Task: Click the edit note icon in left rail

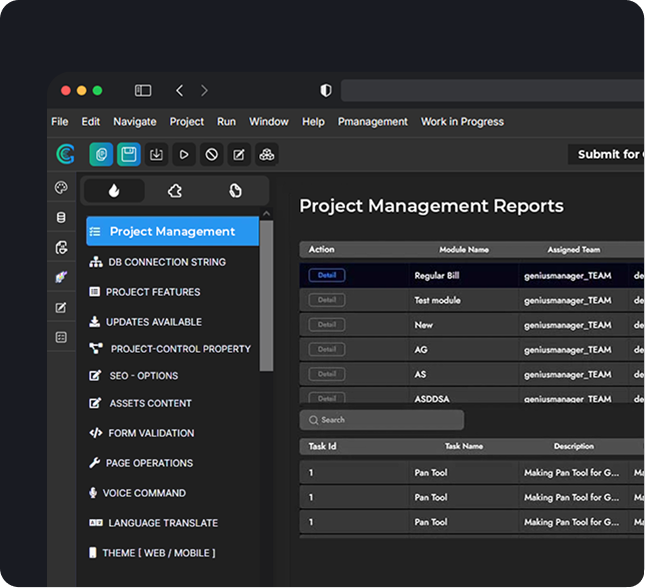Action: [61, 307]
